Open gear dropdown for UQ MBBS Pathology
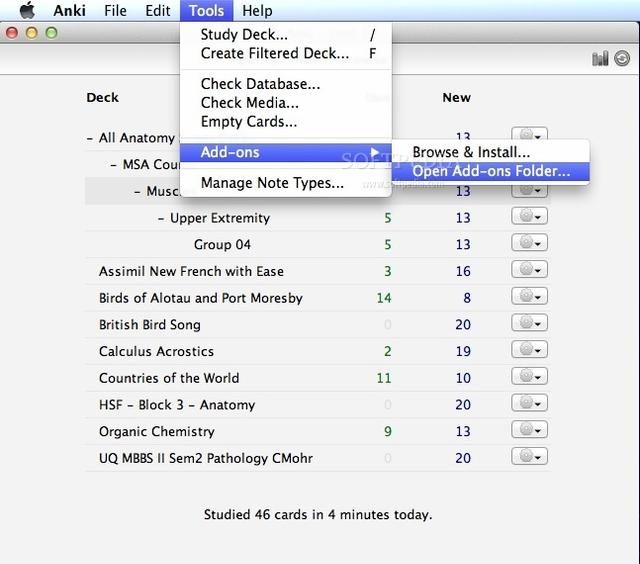 (529, 456)
